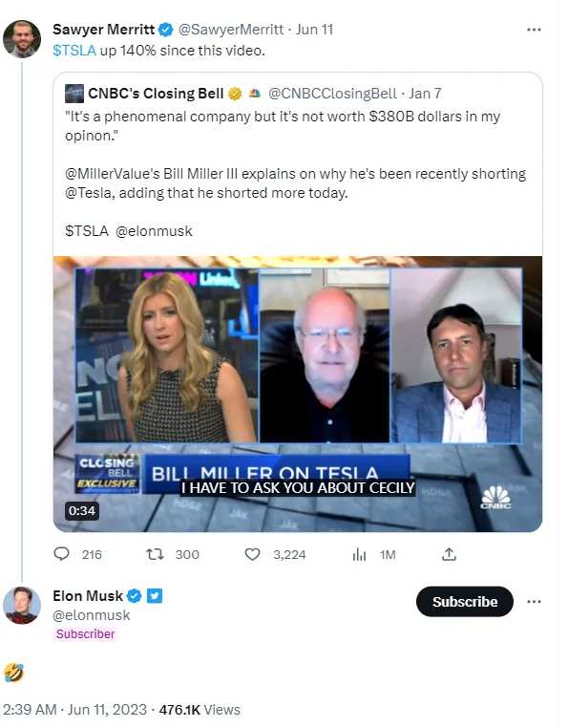Open the reply comment icon with 216 replies
568x728 pixels.
62,554
